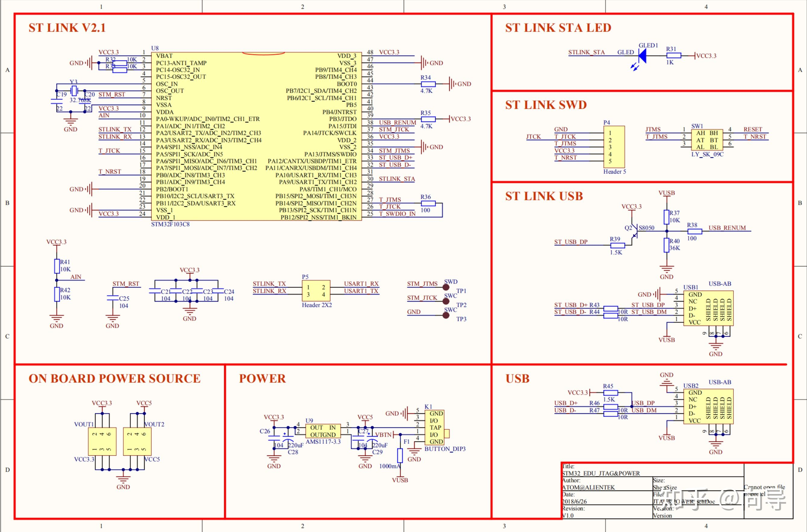This screenshot has width=807, height=532.
Task: Select the R39 1.5K resistor symbol
Action: [617, 245]
